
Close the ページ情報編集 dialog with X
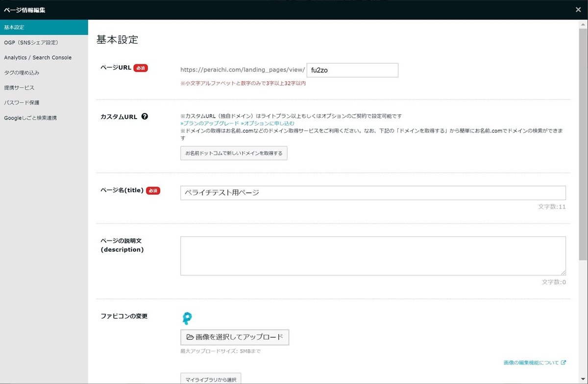tap(578, 9)
